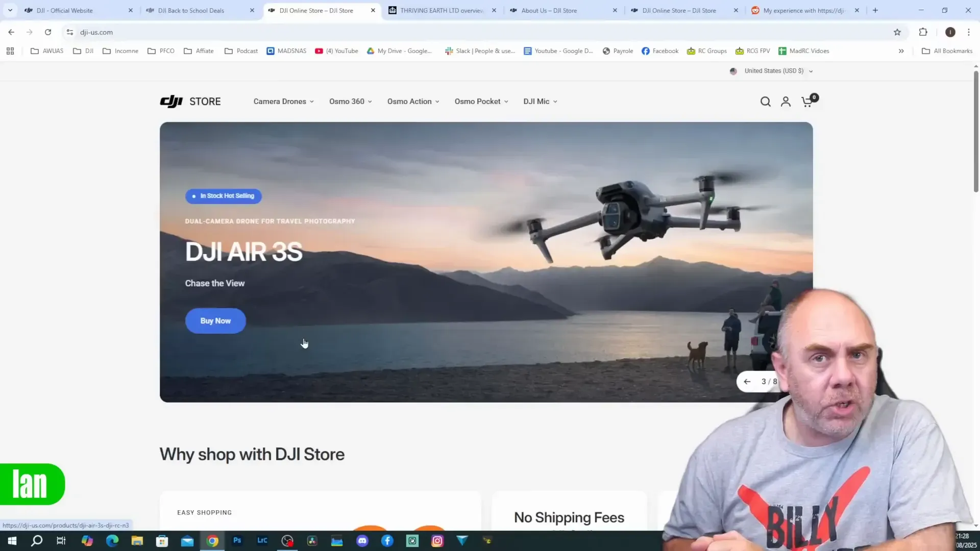Screen dimensions: 980x551
Task: Click the browser back arrow
Action: (x=11, y=32)
